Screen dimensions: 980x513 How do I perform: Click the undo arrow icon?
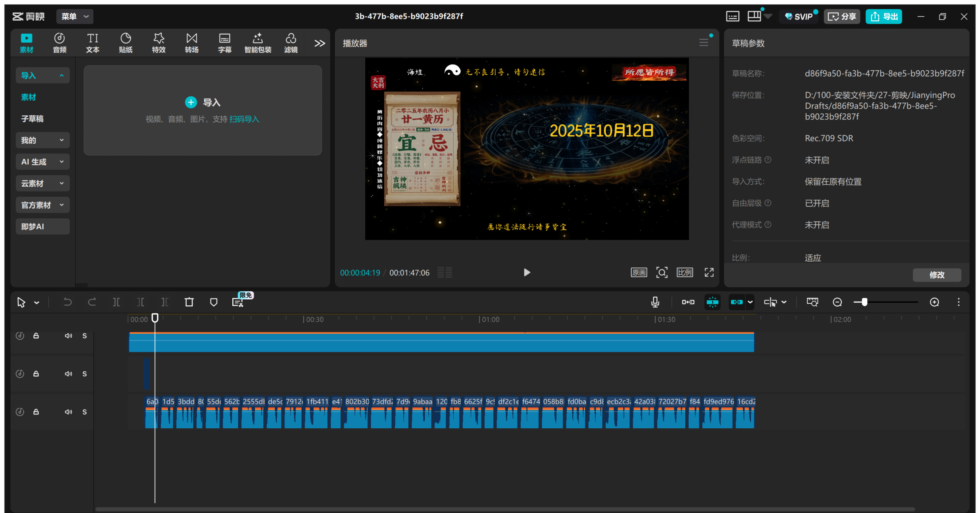(x=67, y=302)
